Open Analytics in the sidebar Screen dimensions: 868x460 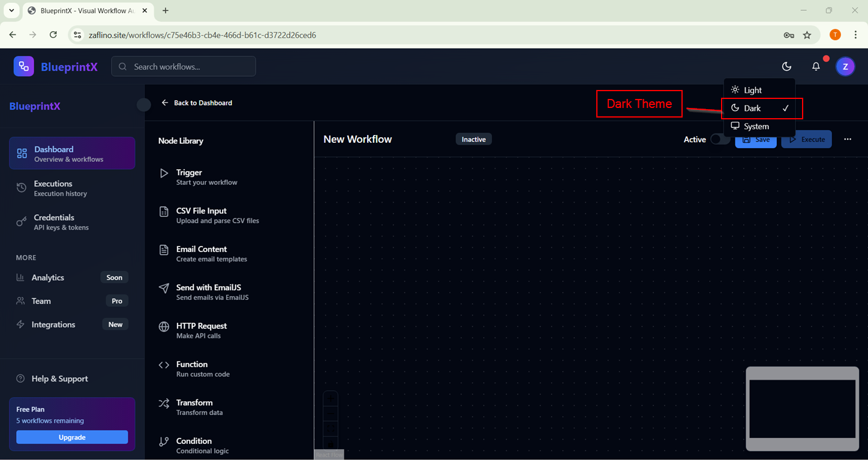click(x=72, y=278)
